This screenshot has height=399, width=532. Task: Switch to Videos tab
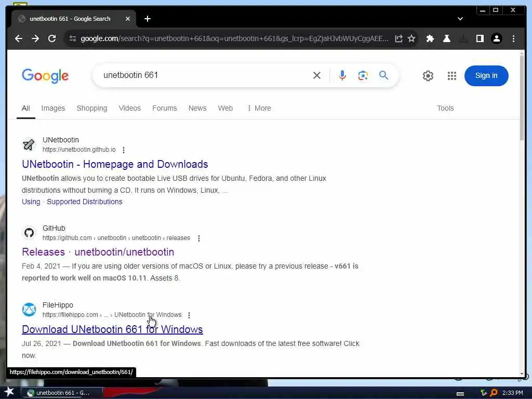point(129,108)
